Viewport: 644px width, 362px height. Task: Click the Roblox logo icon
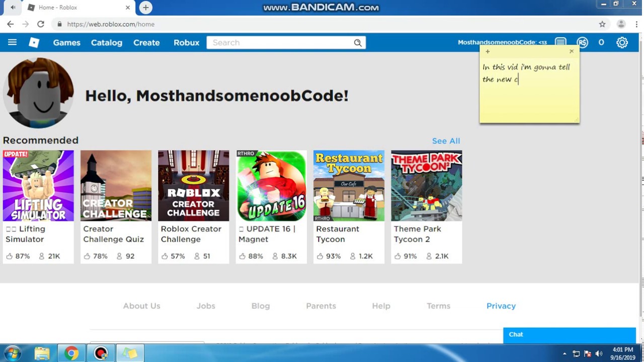[34, 43]
